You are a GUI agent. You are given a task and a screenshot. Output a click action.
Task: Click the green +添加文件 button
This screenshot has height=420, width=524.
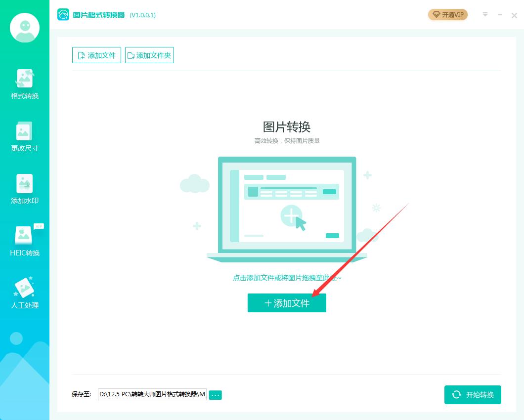[x=287, y=303]
